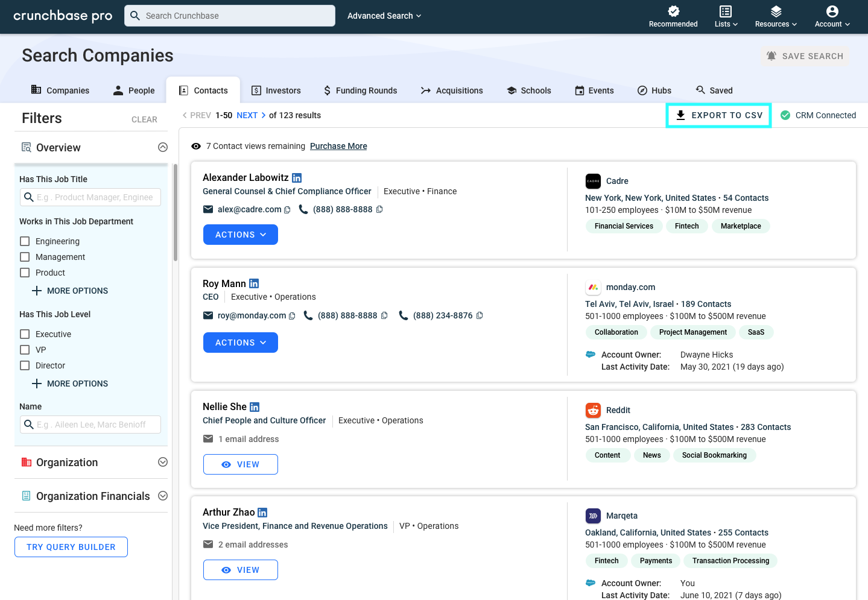Open Arthur Zhao's LinkedIn icon
The width and height of the screenshot is (868, 600).
262,513
